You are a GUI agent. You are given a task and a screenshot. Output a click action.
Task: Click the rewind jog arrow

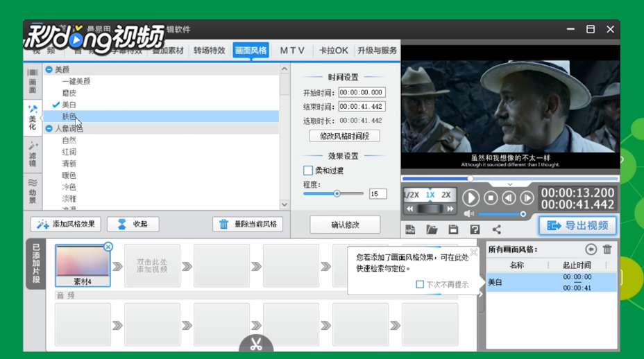(410, 209)
